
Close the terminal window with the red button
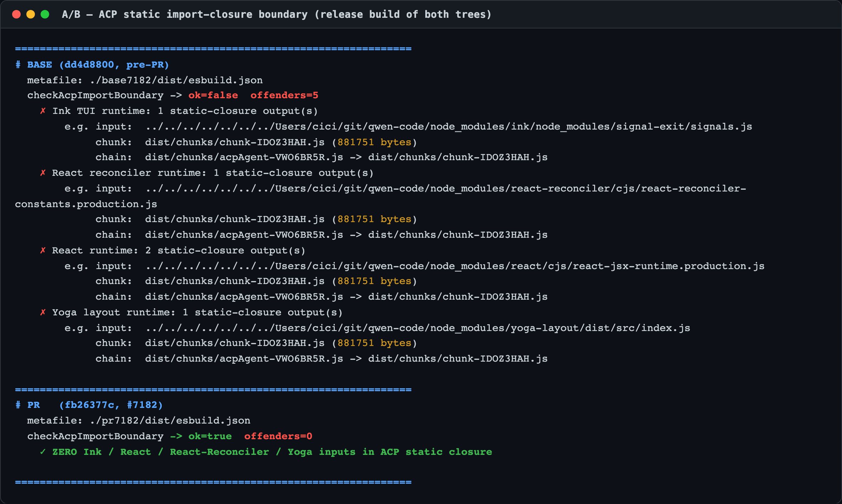[x=16, y=14]
